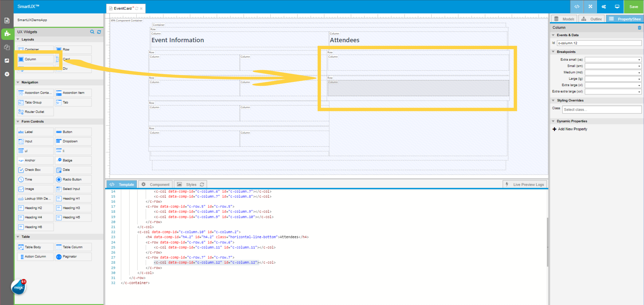Switch to the Styles tab

coord(191,184)
